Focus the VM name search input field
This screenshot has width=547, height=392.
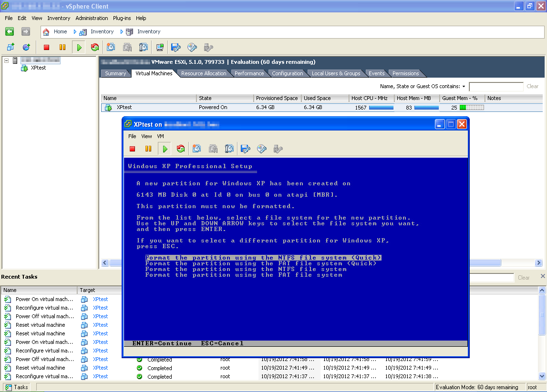(x=496, y=86)
